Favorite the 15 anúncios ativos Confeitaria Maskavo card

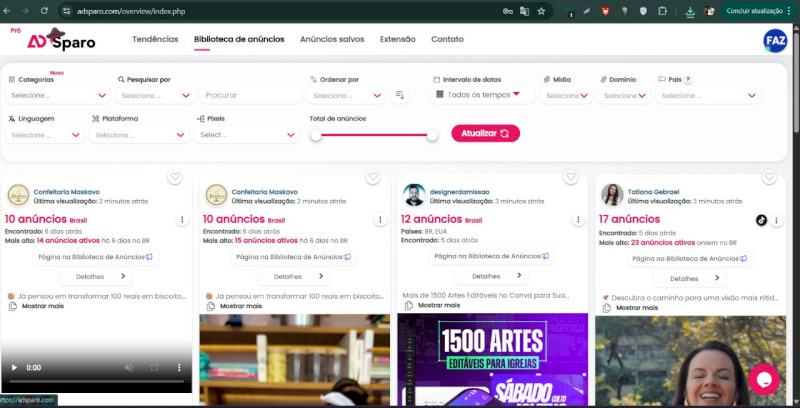[x=373, y=177]
